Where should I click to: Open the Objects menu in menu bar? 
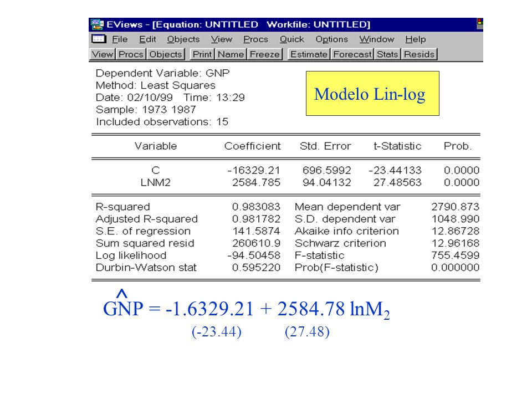(183, 39)
